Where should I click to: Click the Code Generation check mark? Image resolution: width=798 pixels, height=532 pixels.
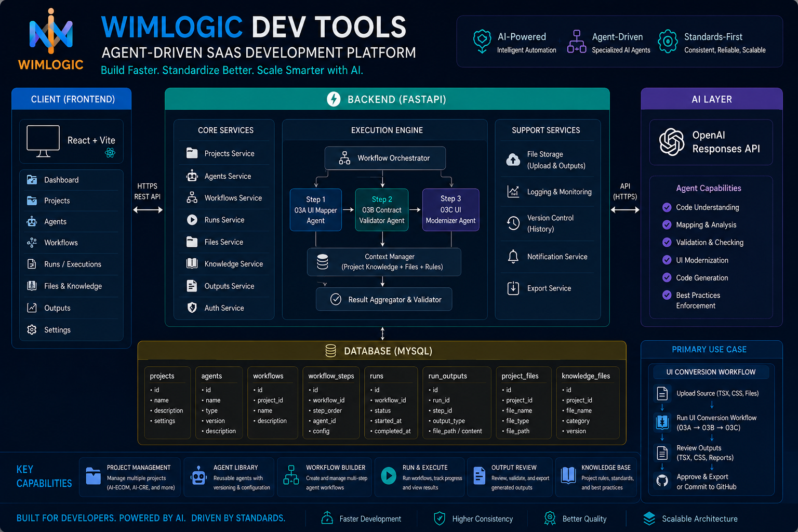point(667,277)
